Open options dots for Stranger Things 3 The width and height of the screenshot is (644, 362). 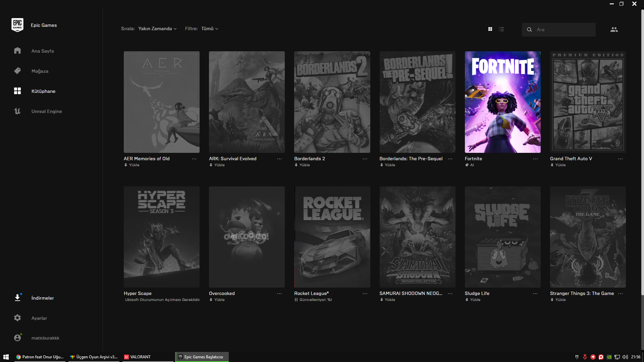point(621,294)
